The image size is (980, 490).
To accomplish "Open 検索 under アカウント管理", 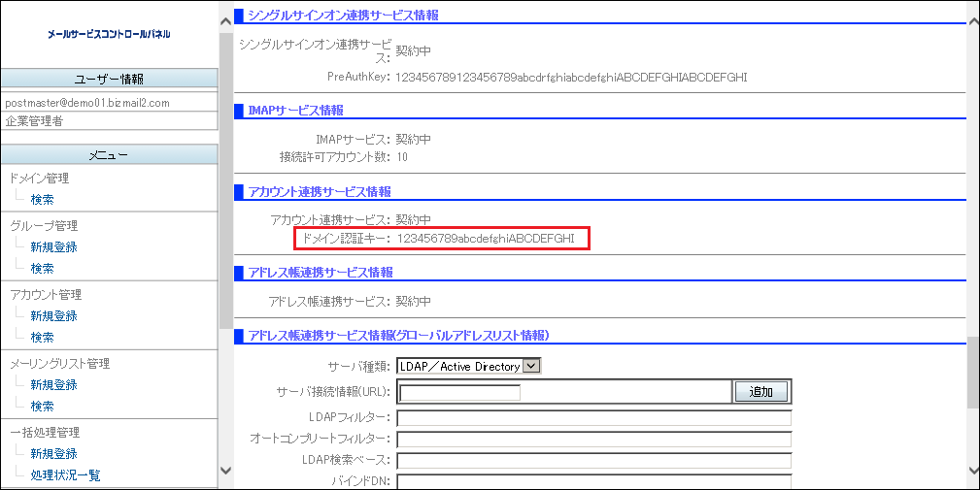I will pos(43,337).
